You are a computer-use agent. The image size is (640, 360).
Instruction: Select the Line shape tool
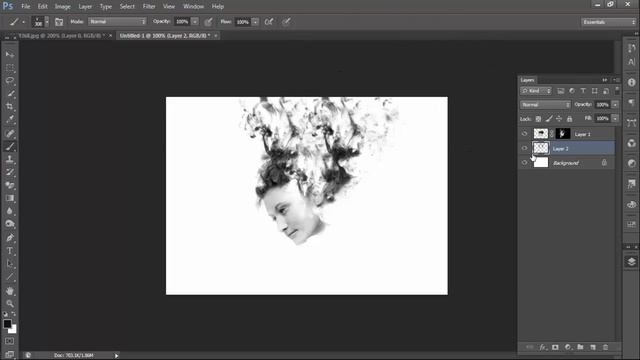coord(10,277)
